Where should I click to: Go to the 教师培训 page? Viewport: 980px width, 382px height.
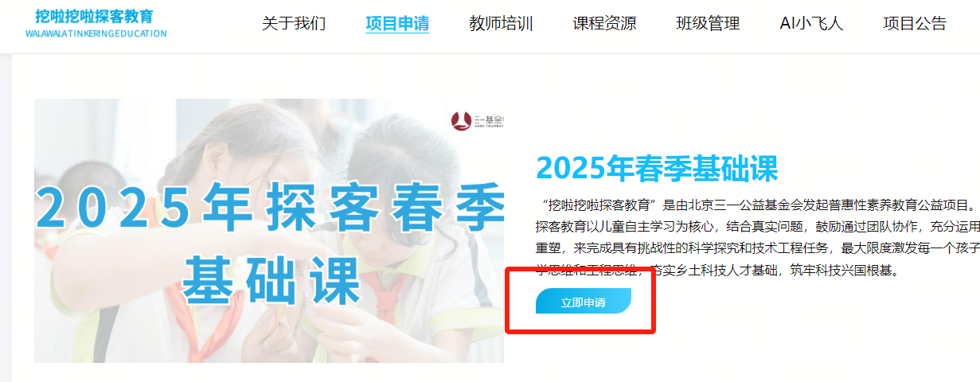tap(501, 24)
